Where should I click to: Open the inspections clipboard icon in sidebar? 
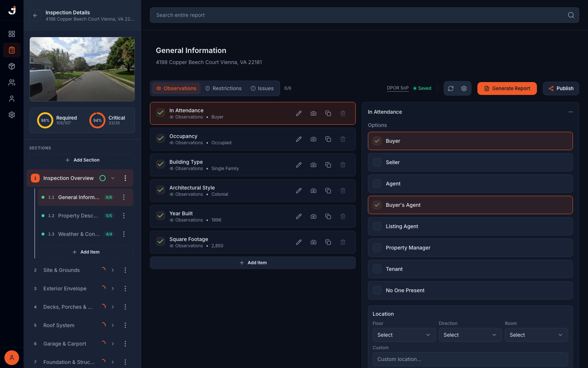12,50
